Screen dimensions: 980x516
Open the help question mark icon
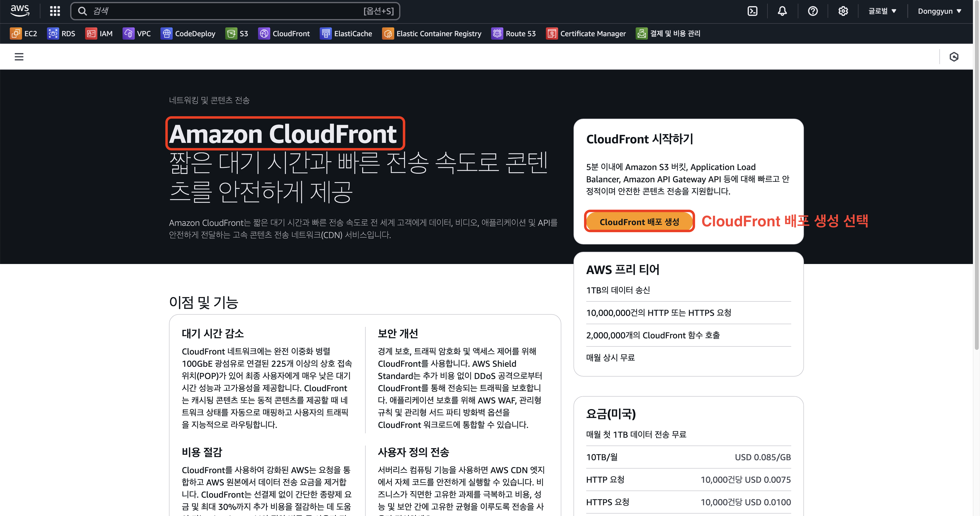point(813,11)
